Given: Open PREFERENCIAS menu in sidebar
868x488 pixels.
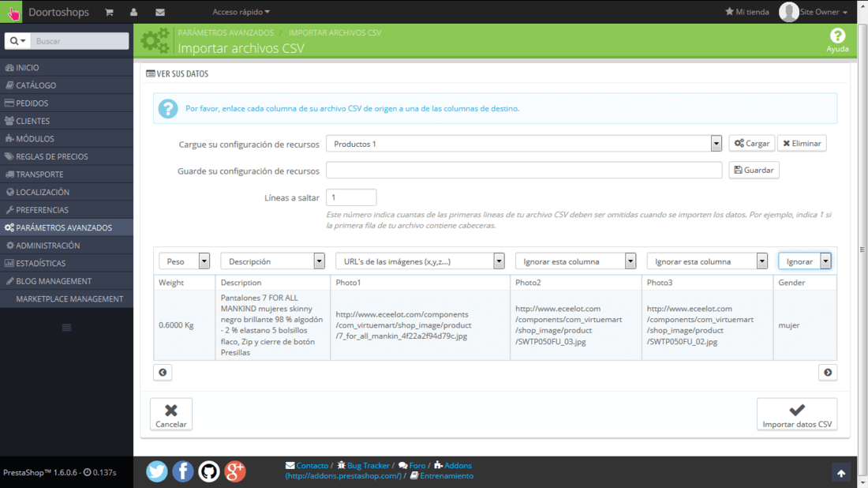Looking at the screenshot, I should click(x=66, y=209).
